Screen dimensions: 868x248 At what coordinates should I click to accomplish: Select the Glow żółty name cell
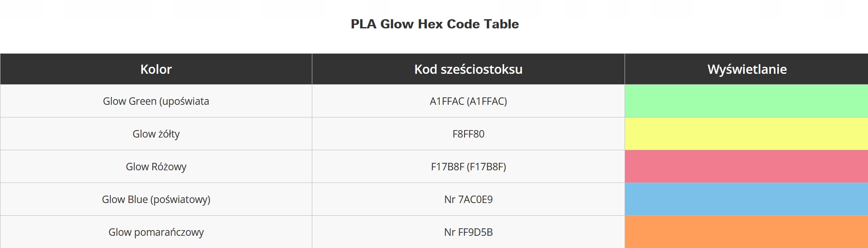(x=156, y=134)
